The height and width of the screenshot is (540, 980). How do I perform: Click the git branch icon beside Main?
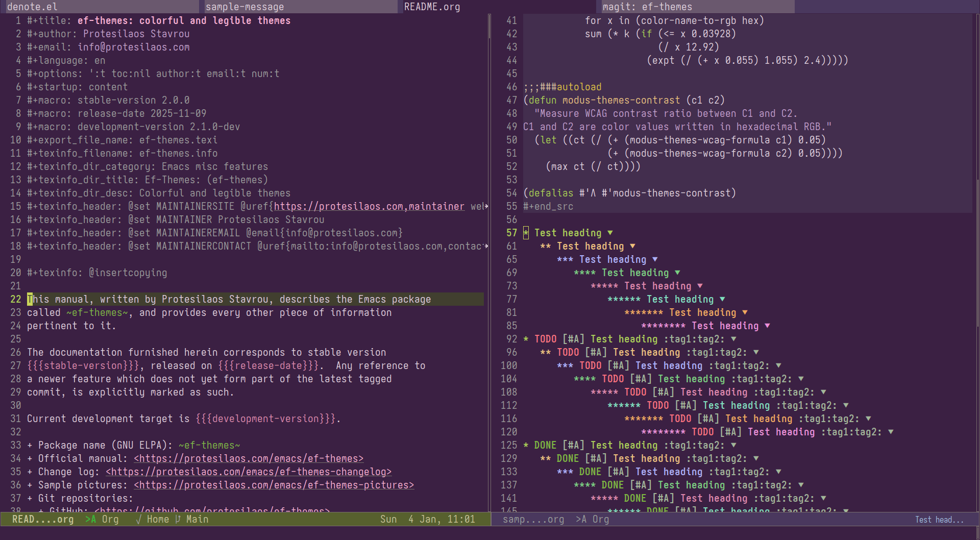point(178,519)
